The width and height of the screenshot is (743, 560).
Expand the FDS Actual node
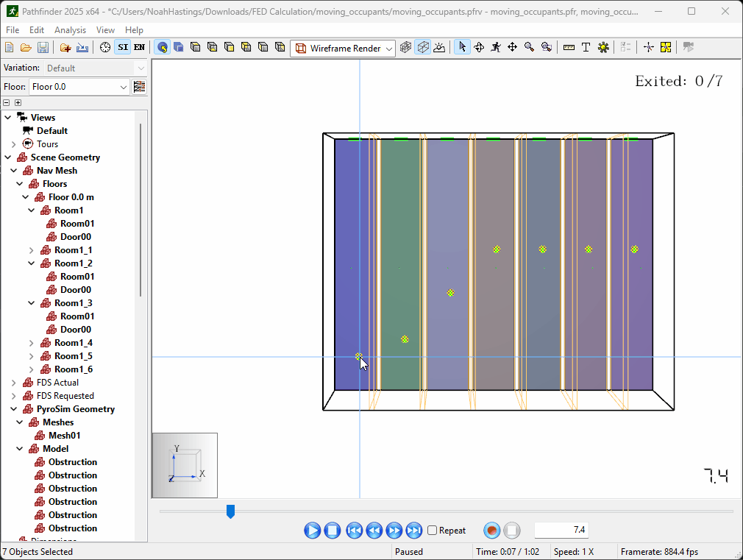pyautogui.click(x=14, y=383)
